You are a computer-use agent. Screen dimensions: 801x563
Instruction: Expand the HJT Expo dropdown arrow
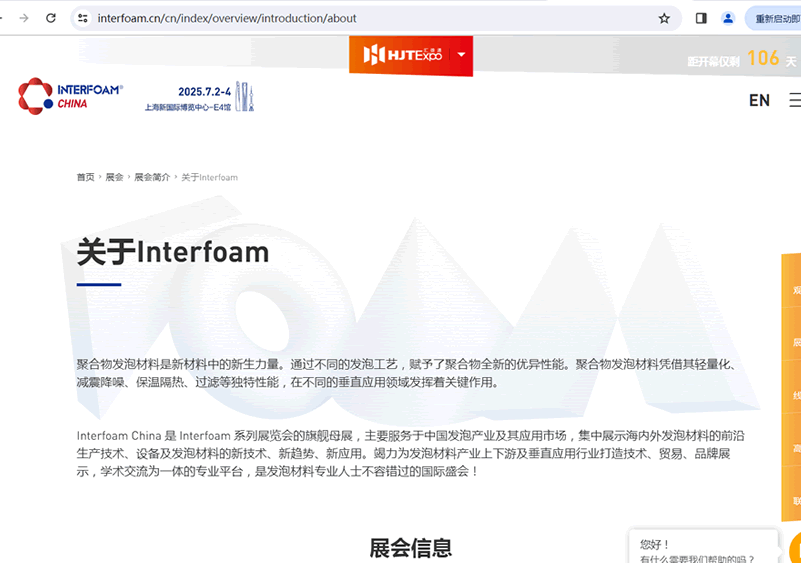(461, 55)
